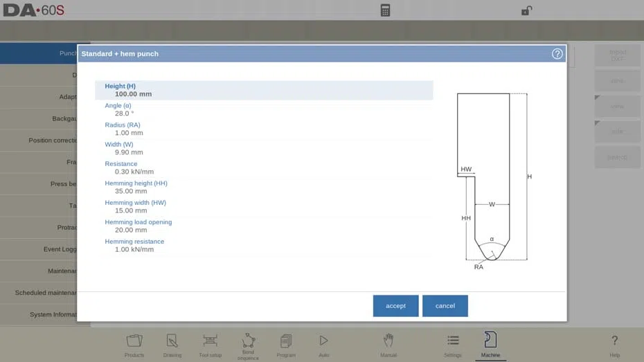Click the punch profile diagram
This screenshot has width=644, height=362.
pyautogui.click(x=493, y=181)
